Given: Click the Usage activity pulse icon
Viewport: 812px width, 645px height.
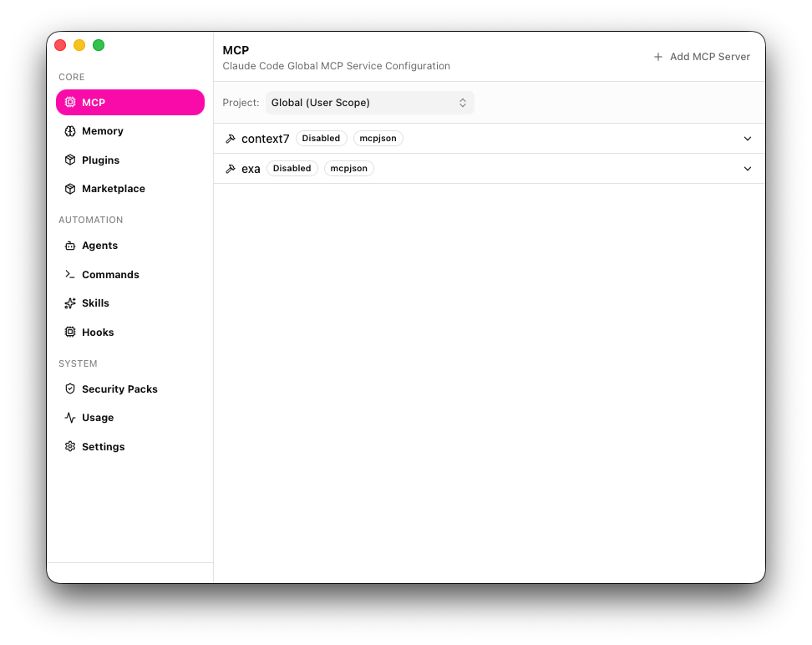Looking at the screenshot, I should 70,418.
